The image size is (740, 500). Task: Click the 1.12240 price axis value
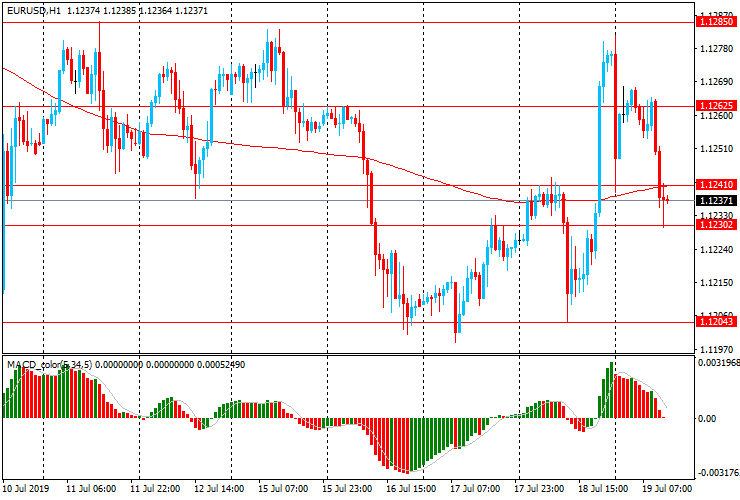pyautogui.click(x=717, y=250)
